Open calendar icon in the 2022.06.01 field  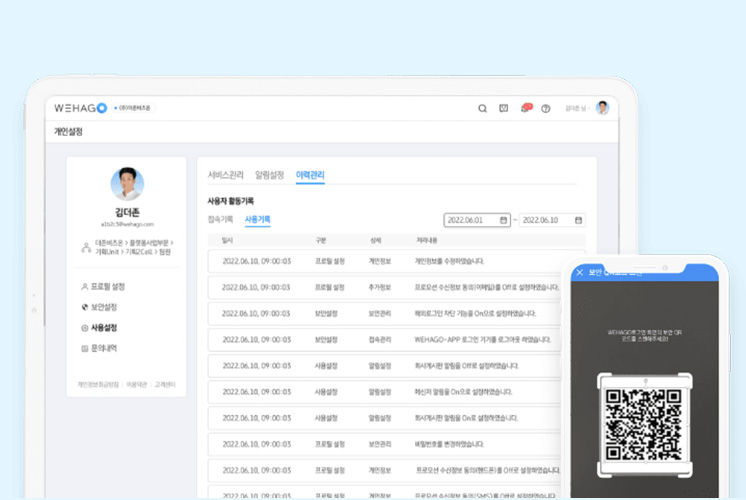tap(503, 220)
